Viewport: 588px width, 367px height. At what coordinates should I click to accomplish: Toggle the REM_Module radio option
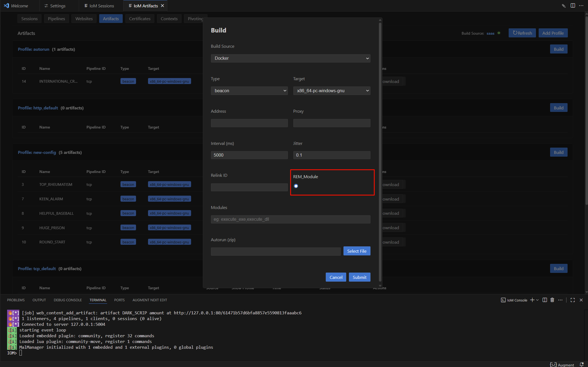[x=296, y=186]
